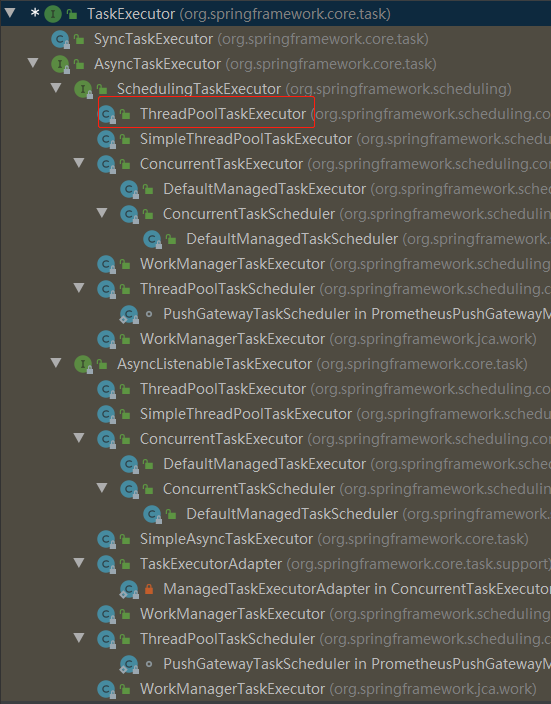The image size is (551, 704).
Task: Click the green public icon beside AsyncListenableTaskExecutor
Action: 102,365
